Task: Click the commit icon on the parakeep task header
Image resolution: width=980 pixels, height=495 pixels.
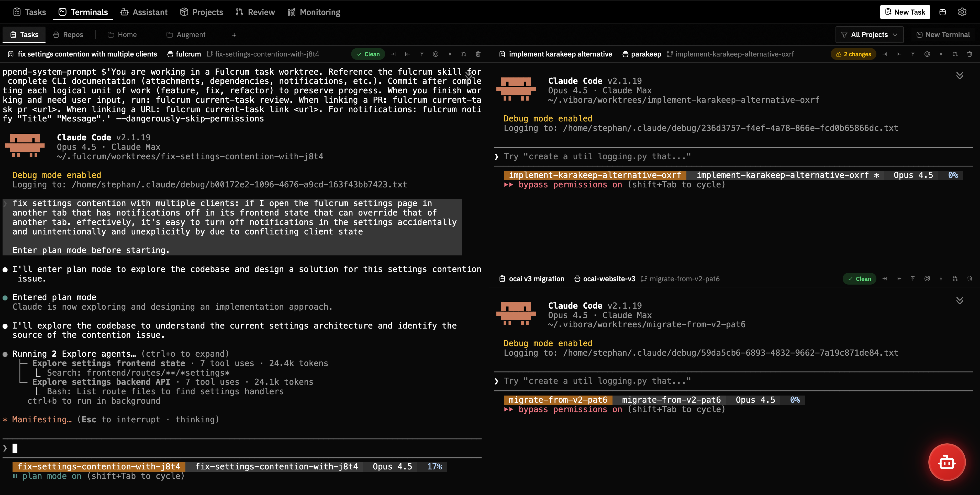Action: point(927,54)
